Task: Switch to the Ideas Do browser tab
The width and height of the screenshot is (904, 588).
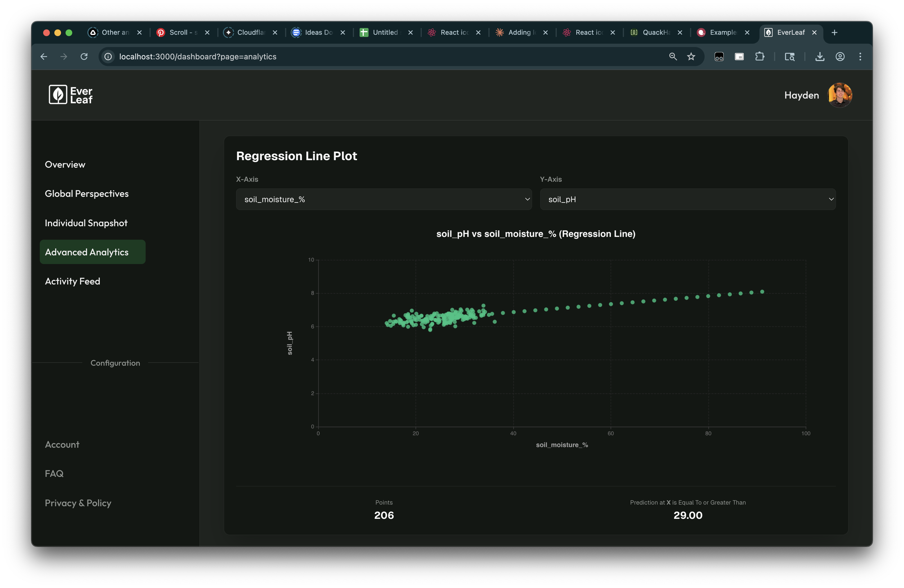Action: (x=318, y=33)
